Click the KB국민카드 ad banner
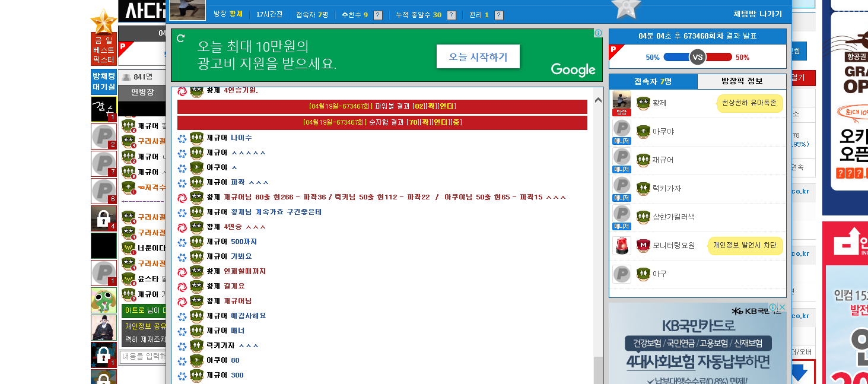The width and height of the screenshot is (868, 384). (x=698, y=344)
